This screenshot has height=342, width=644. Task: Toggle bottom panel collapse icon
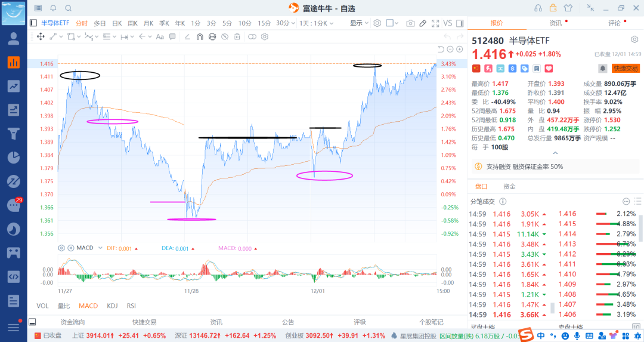coord(32,322)
